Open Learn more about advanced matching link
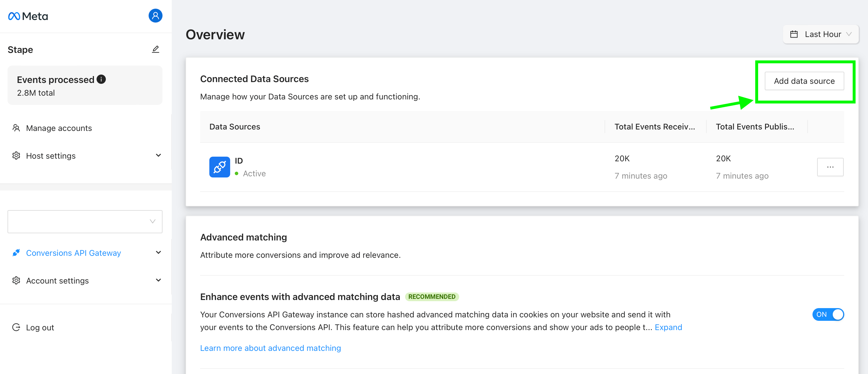Viewport: 868px width, 374px height. coord(271,348)
